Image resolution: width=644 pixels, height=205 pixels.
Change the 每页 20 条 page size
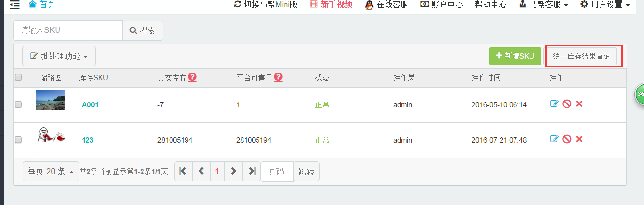click(x=51, y=171)
